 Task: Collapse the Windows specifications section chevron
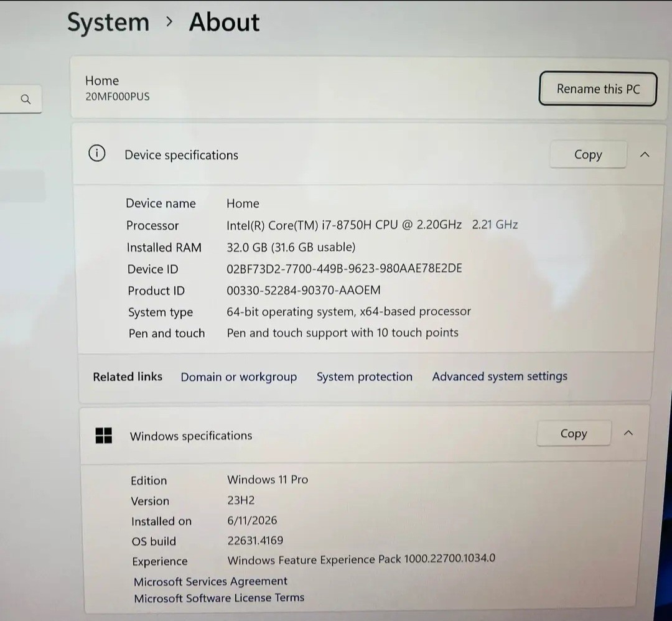[x=628, y=433]
